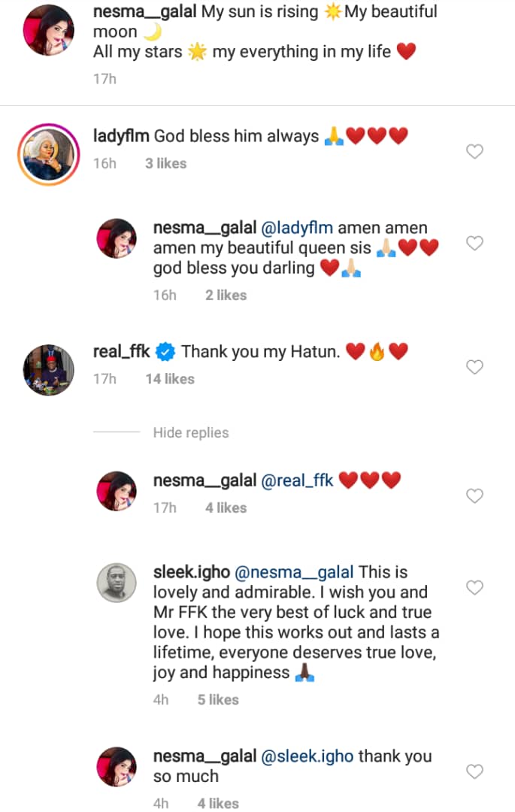Open the @ladyflm mention link
The image size is (515, 812).
click(298, 228)
